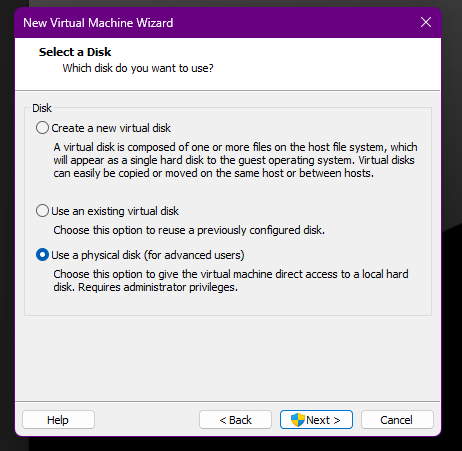Click the 'New Virtual Machine Wizard' title text
This screenshot has height=451, width=462.
pos(98,23)
